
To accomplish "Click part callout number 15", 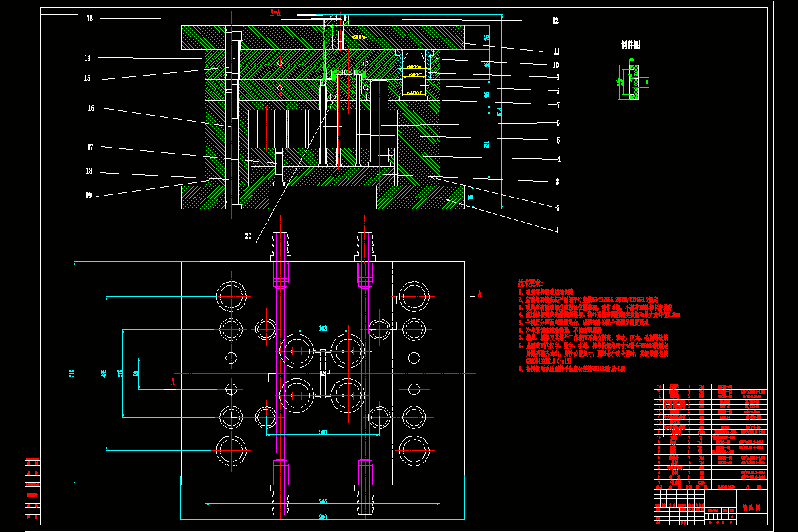I will [87, 79].
